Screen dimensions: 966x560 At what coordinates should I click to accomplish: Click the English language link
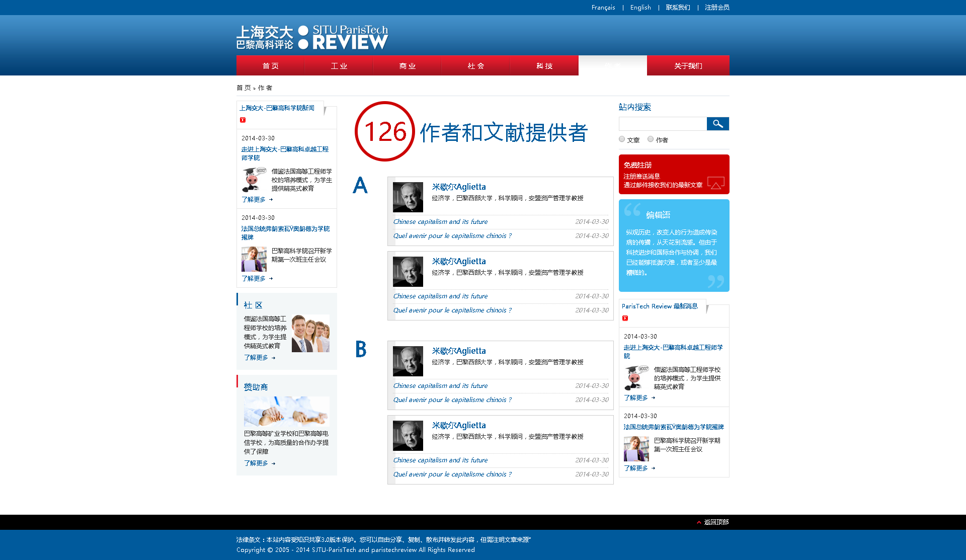pyautogui.click(x=640, y=8)
